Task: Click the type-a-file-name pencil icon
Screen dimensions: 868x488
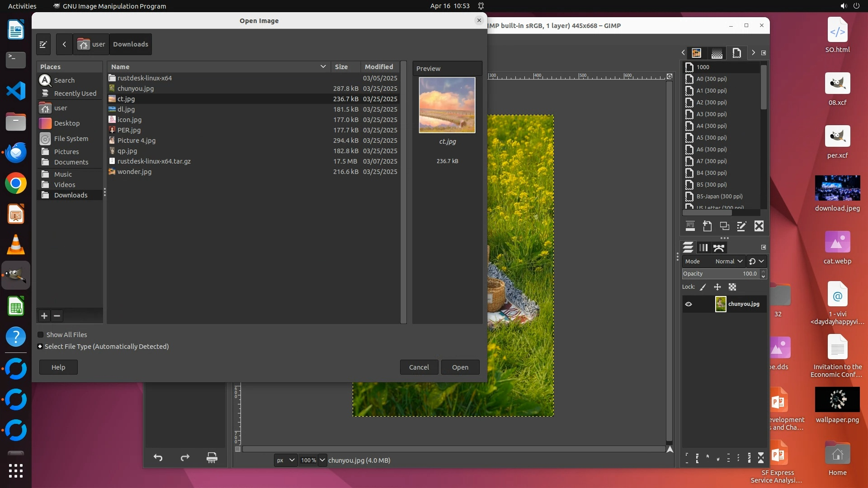Action: tap(43, 44)
